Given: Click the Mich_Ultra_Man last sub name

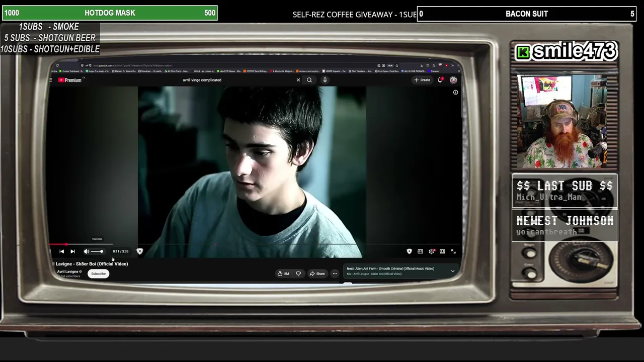Looking at the screenshot, I should (x=549, y=198).
